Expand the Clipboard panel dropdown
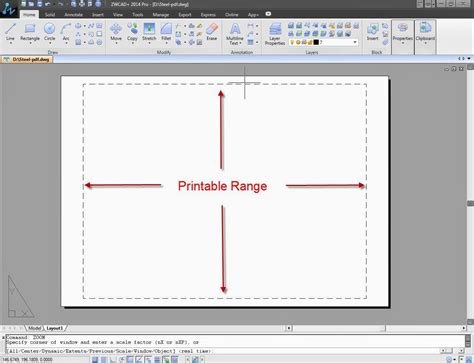The image size is (474, 363). click(425, 44)
